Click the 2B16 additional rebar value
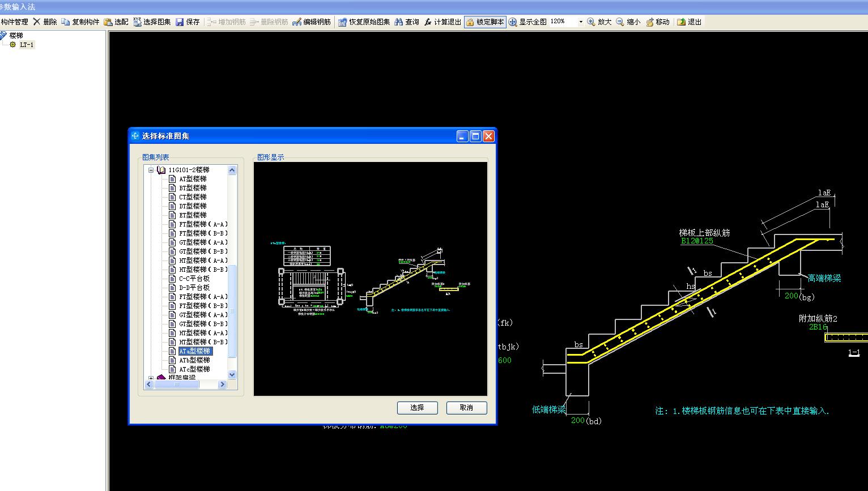The width and height of the screenshot is (868, 491). 818,327
